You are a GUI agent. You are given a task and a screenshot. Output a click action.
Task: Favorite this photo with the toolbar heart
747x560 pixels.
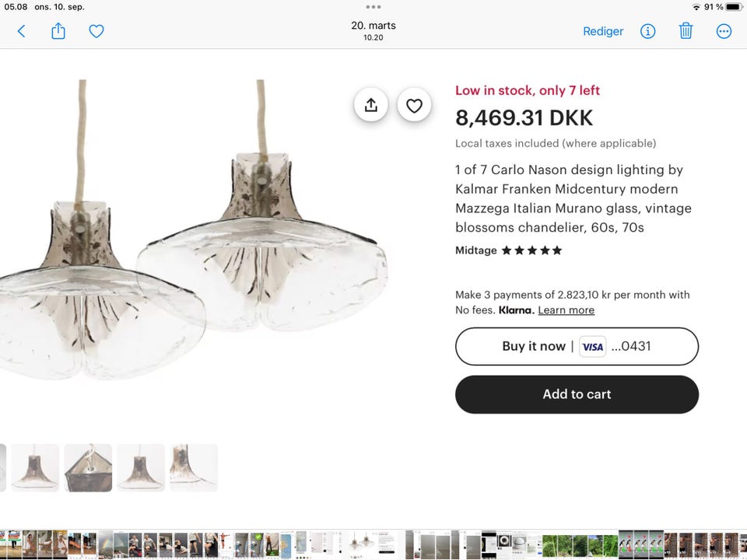(96, 31)
